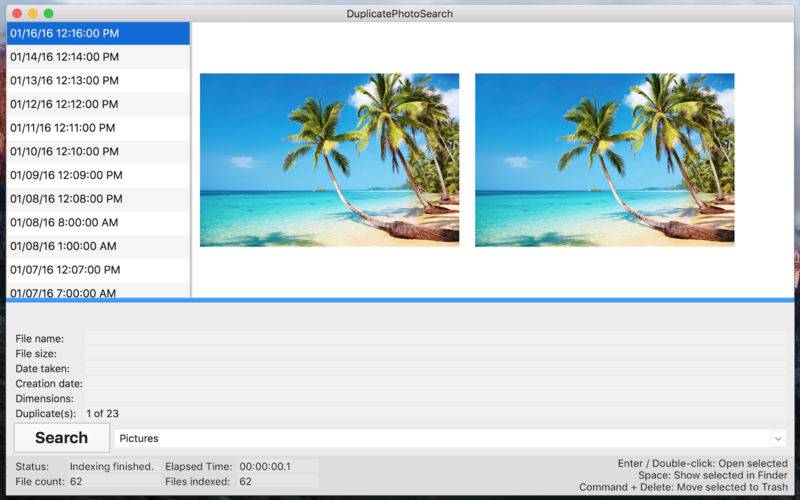This screenshot has height=500, width=800.
Task: Click the right duplicate beach photo
Action: (x=605, y=160)
